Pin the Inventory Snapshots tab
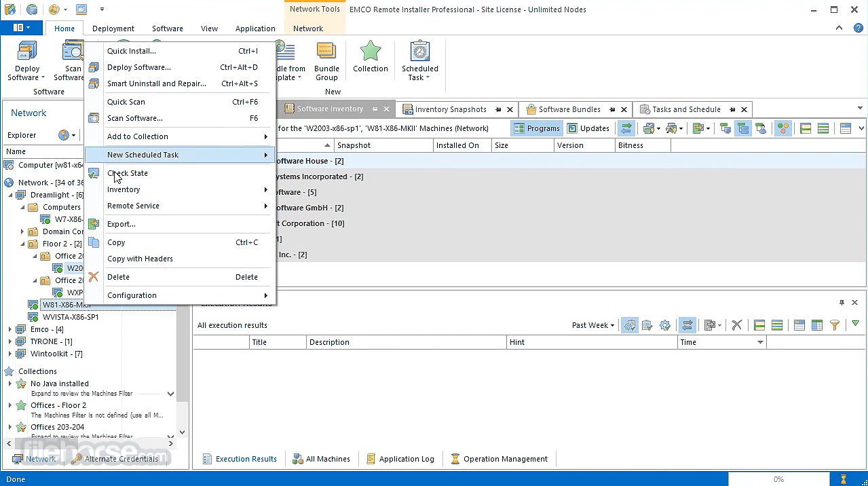 click(x=498, y=109)
